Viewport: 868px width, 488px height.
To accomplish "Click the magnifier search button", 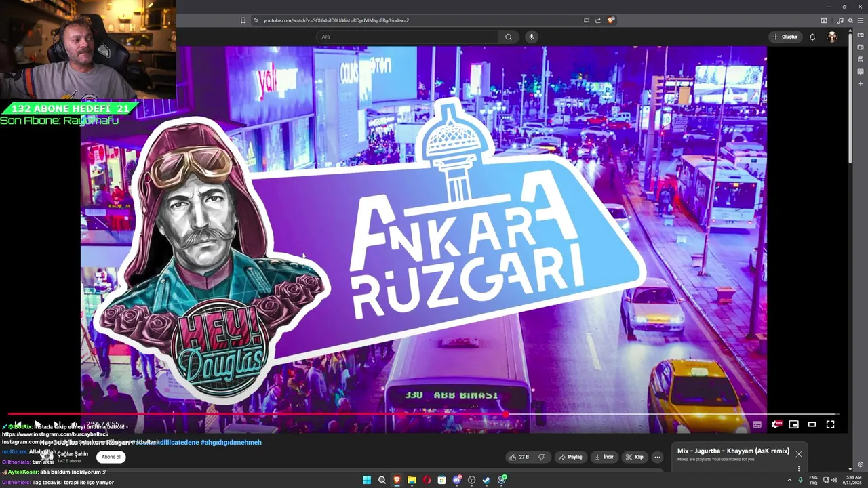I will click(509, 37).
